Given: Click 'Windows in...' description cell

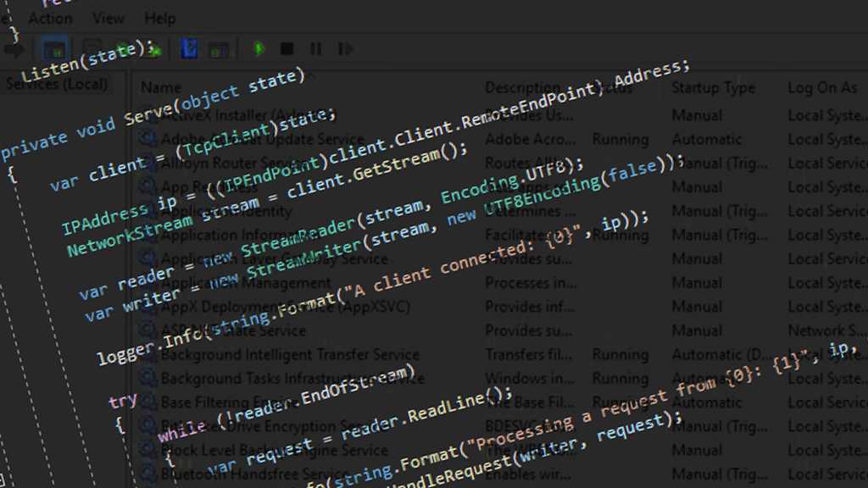Looking at the screenshot, I should point(529,379).
